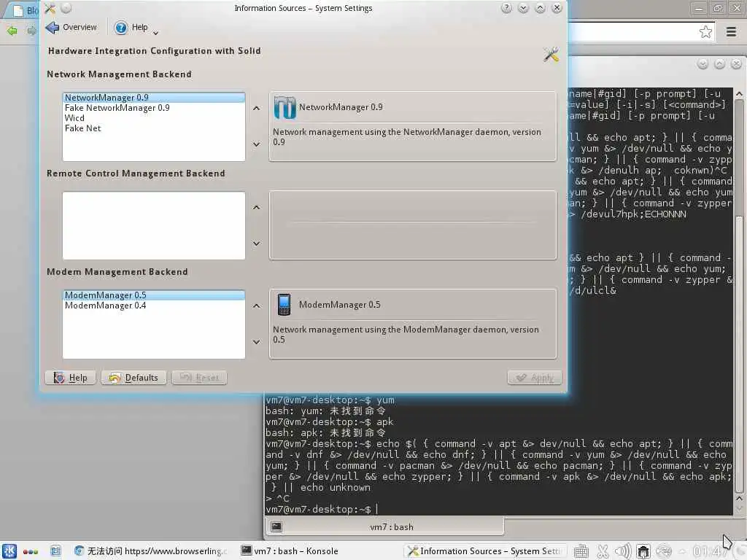Go back to System Settings Overview

click(x=71, y=28)
